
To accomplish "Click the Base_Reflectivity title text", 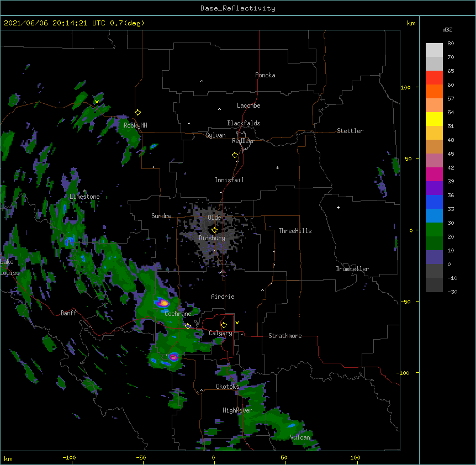I will (x=238, y=8).
